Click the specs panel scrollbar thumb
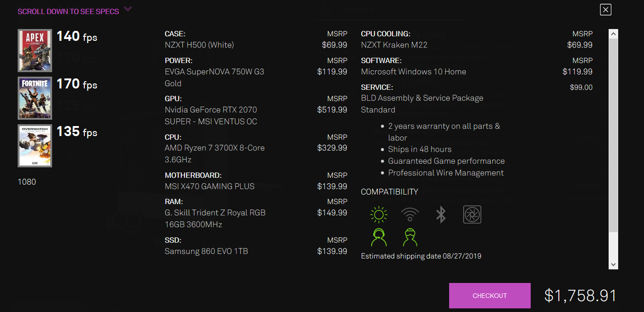The height and width of the screenshot is (312, 644). coord(614,136)
